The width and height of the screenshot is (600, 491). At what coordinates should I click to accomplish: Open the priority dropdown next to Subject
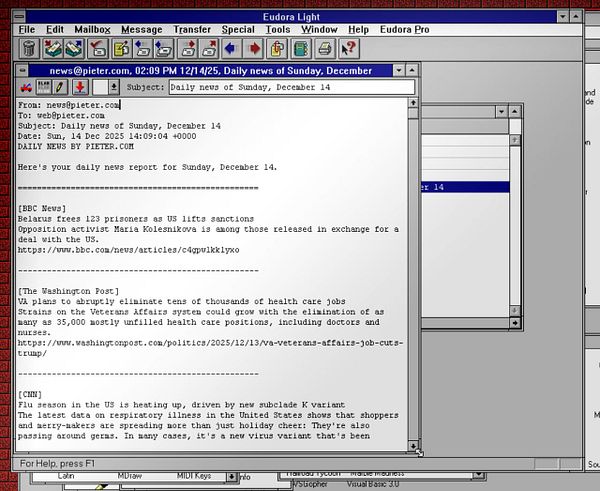[x=114, y=87]
